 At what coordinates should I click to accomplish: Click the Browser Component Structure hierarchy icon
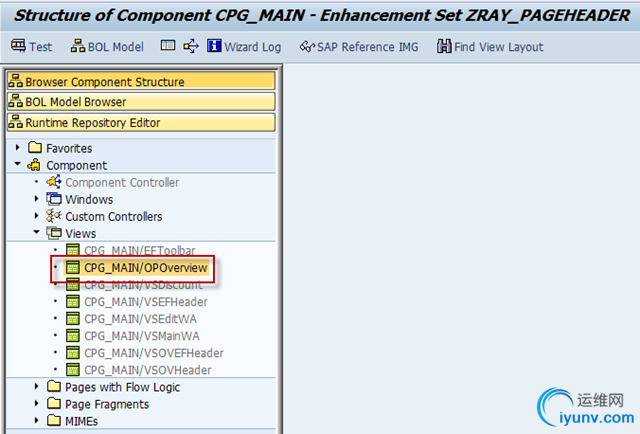click(x=16, y=80)
